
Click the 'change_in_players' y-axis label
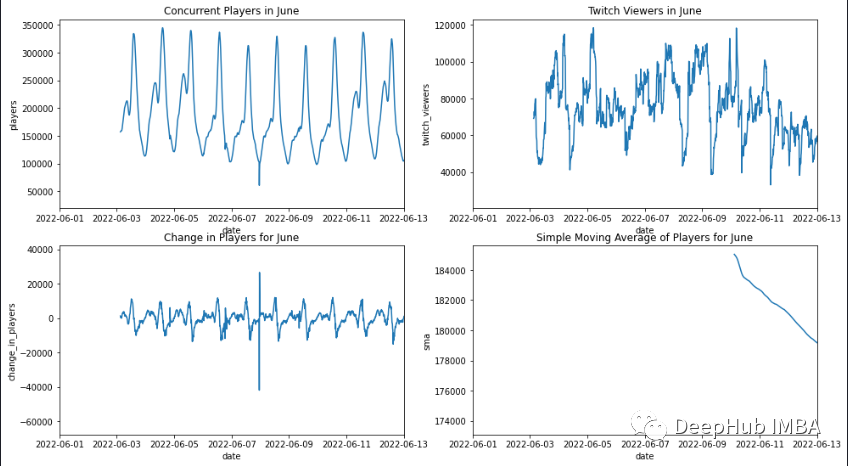(x=12, y=341)
